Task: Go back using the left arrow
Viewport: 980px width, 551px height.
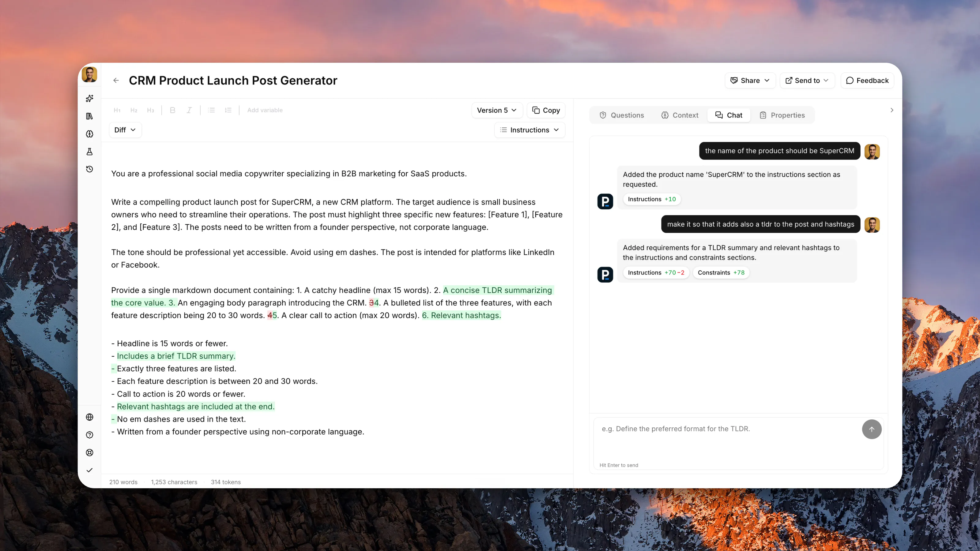Action: [116, 81]
